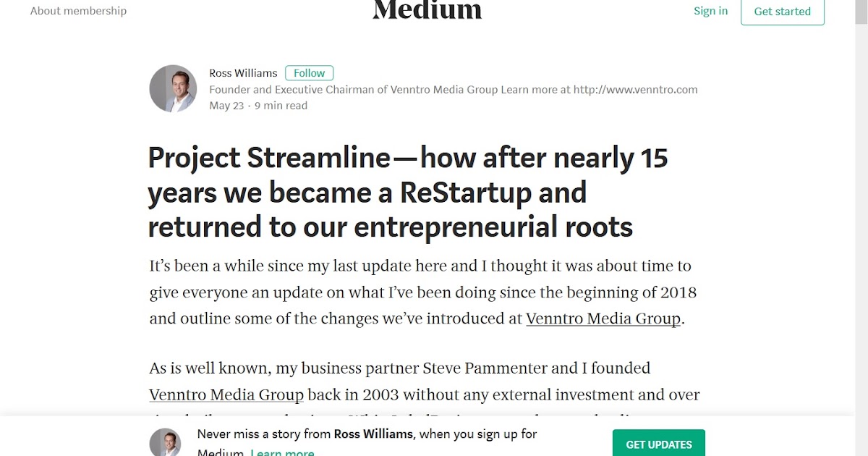The height and width of the screenshot is (456, 868).
Task: Click Sign in
Action: click(x=710, y=11)
